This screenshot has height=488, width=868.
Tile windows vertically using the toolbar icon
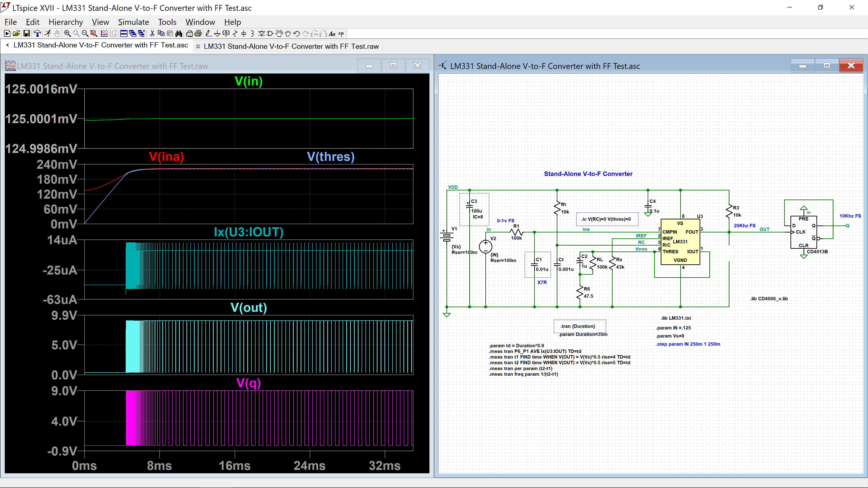pos(133,34)
